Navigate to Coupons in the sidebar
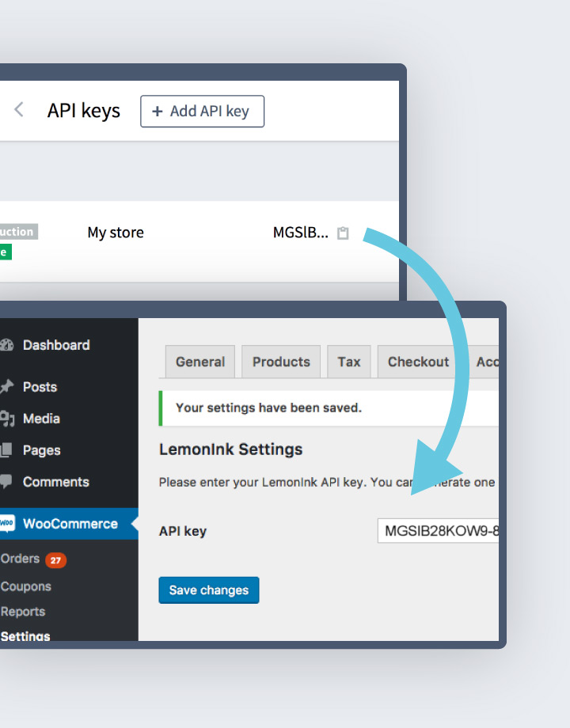Image resolution: width=570 pixels, height=728 pixels. point(26,586)
